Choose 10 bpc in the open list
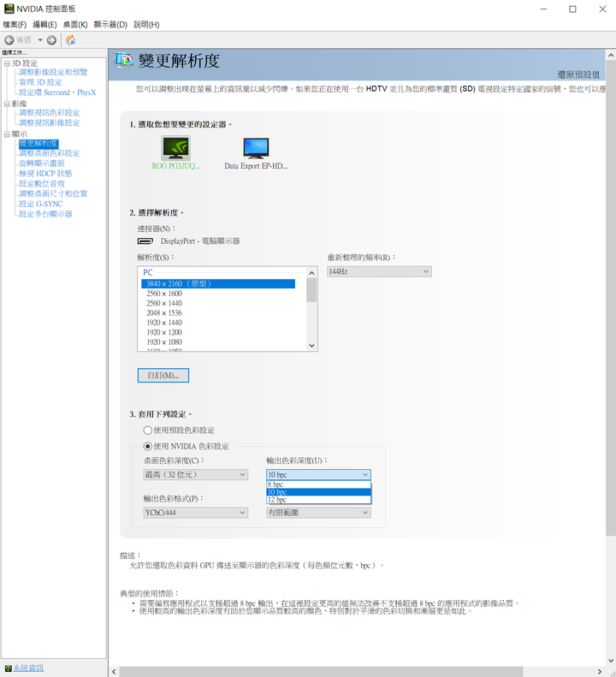This screenshot has width=616, height=677. tap(318, 492)
